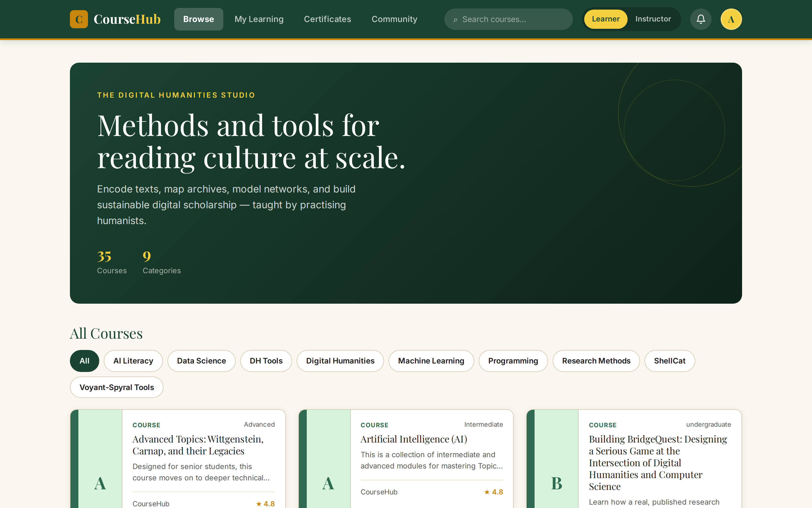Viewport: 812px width, 508px height.
Task: Go to My Learning
Action: click(259, 19)
